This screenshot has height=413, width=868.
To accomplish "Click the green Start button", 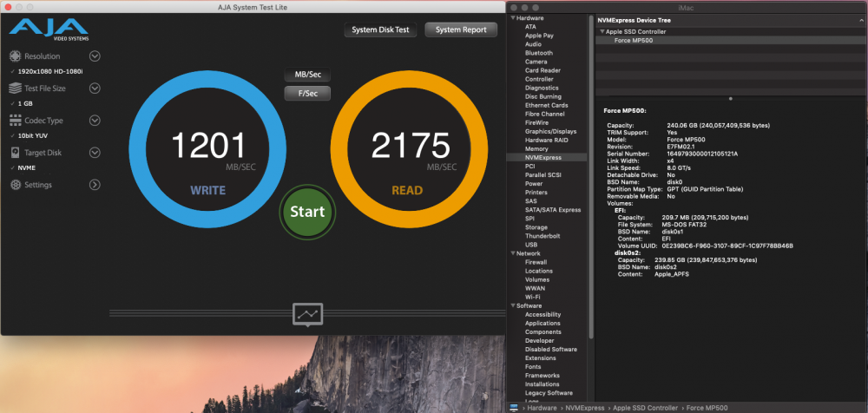I will tap(307, 212).
